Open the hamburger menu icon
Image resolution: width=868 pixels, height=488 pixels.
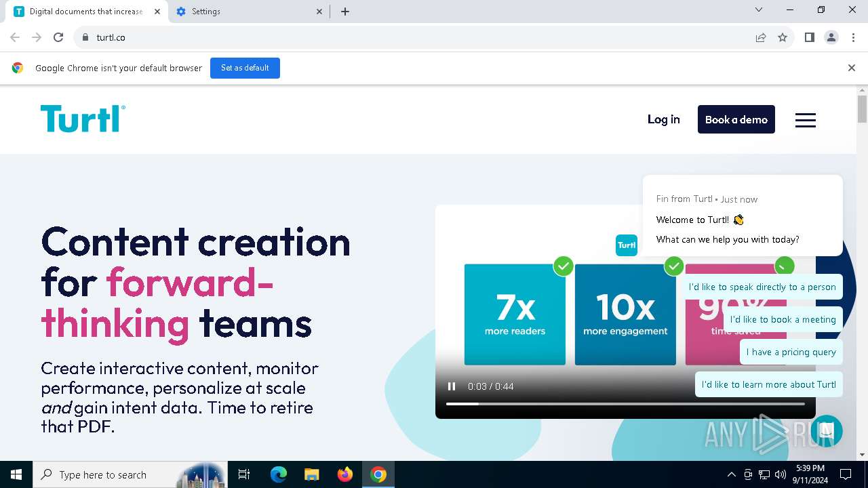point(805,120)
